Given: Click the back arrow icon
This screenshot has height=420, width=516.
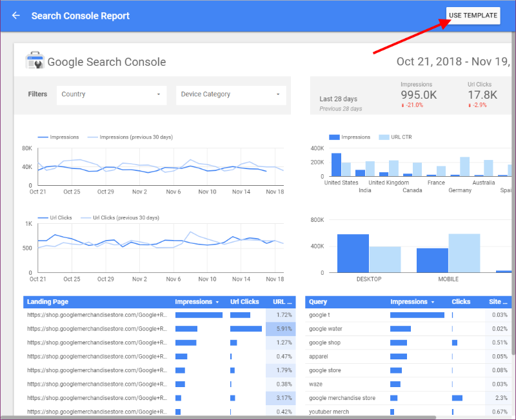Looking at the screenshot, I should [16, 15].
